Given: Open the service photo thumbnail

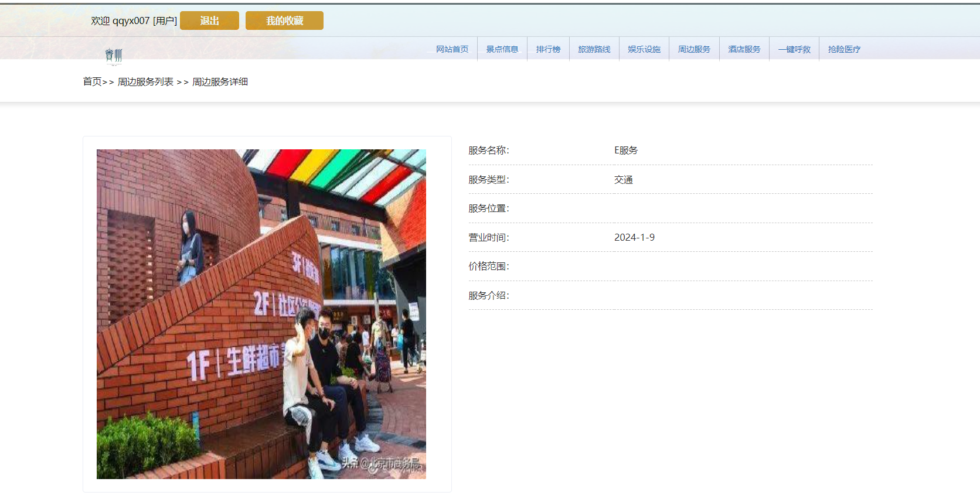Looking at the screenshot, I should (261, 314).
